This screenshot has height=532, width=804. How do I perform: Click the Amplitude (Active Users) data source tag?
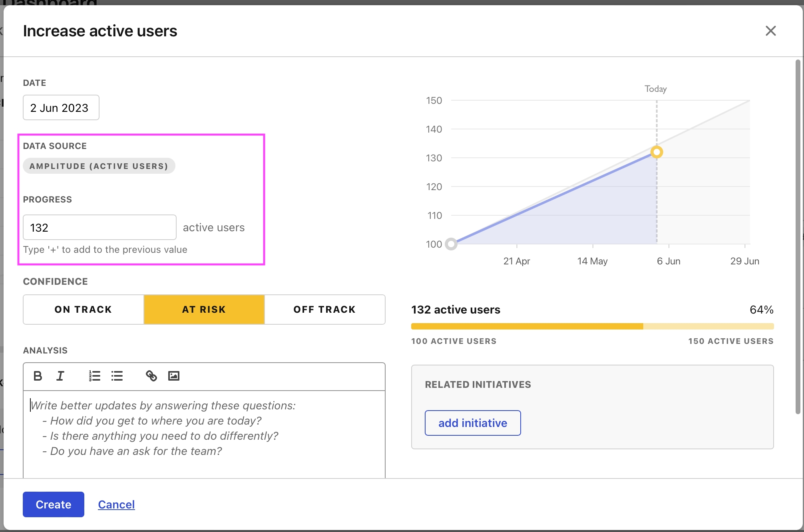tap(99, 166)
